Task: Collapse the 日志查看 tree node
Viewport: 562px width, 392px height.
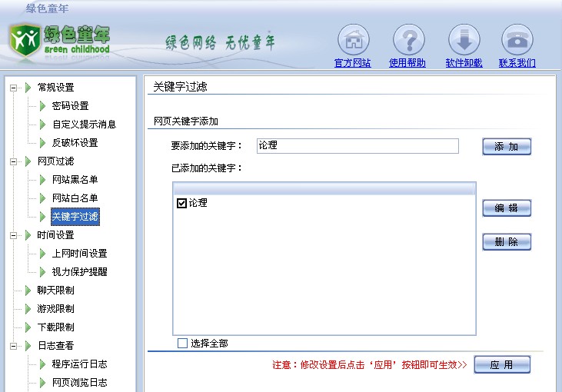Action: 13,346
